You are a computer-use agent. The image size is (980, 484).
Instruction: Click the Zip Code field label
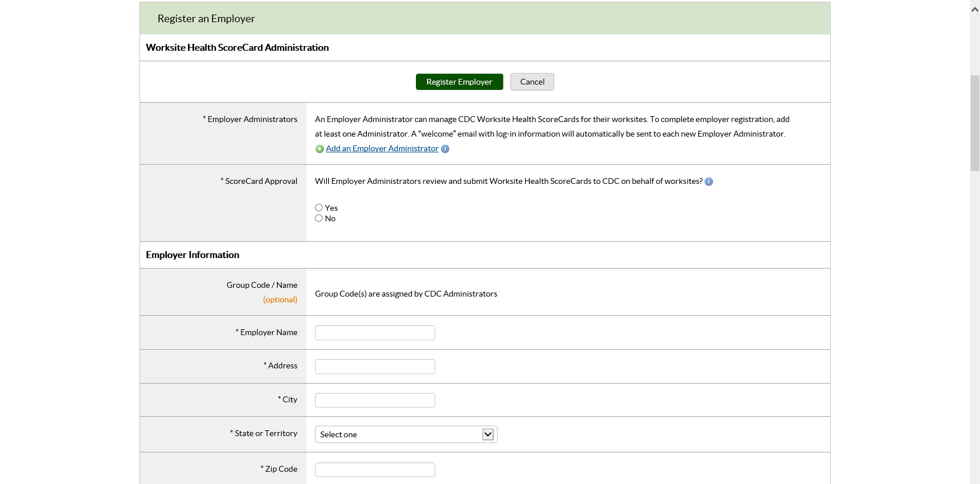pos(281,469)
